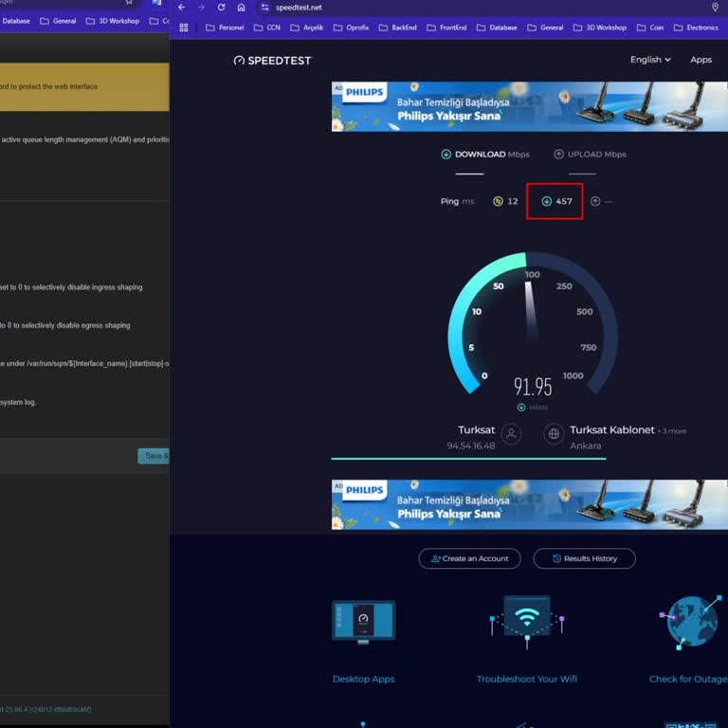Click the top Philips banner ad
The width and height of the screenshot is (728, 728).
click(529, 107)
